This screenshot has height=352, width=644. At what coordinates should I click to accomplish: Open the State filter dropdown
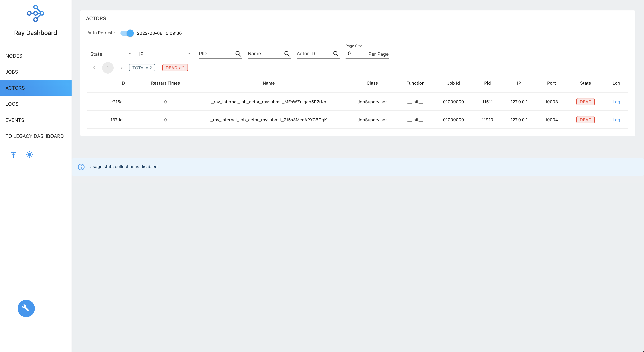point(111,54)
